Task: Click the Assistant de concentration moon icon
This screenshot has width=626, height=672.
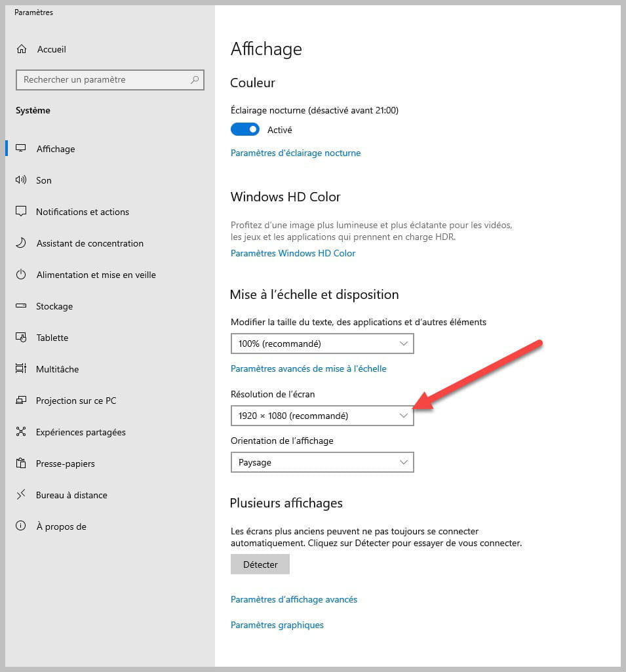Action: click(20, 243)
